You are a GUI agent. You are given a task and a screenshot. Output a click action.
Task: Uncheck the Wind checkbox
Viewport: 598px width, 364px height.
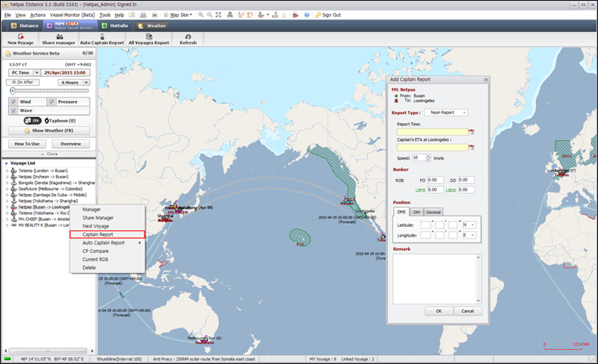tap(14, 102)
